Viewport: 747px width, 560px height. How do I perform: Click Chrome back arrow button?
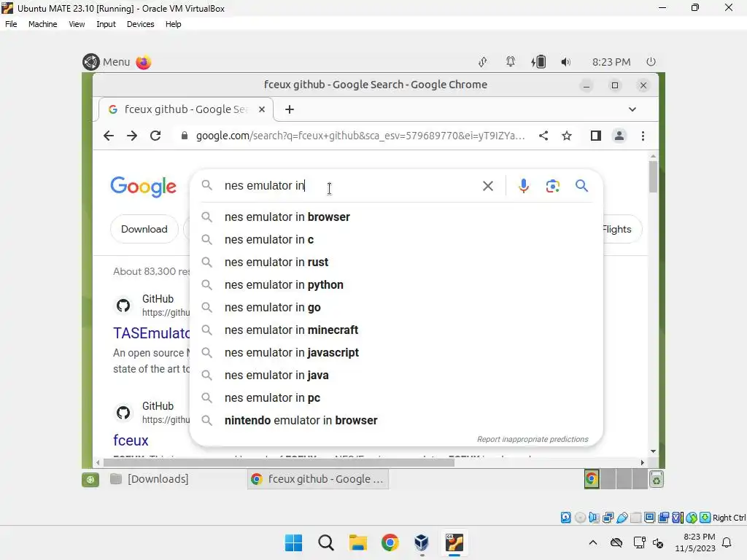click(109, 136)
